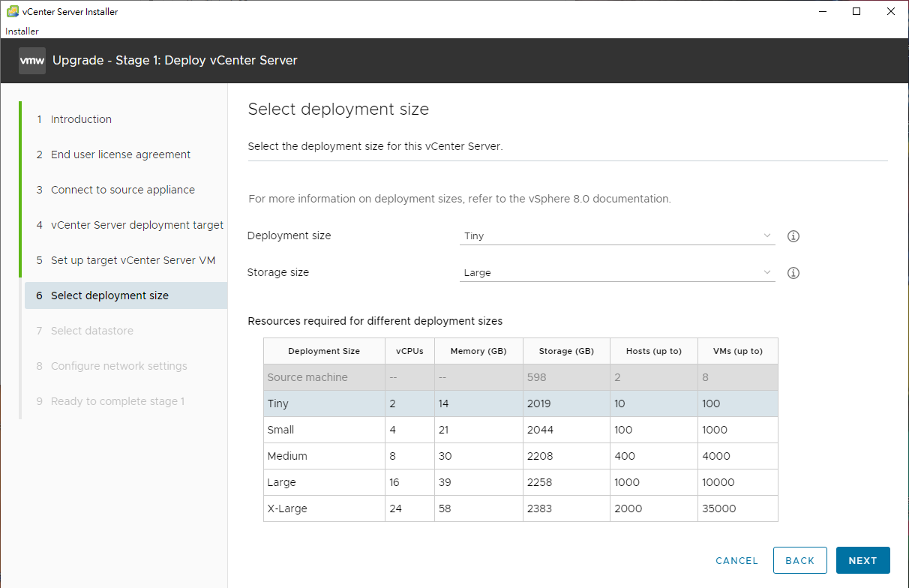
Task: Click hosts value 400 in Medium row
Action: pos(625,456)
